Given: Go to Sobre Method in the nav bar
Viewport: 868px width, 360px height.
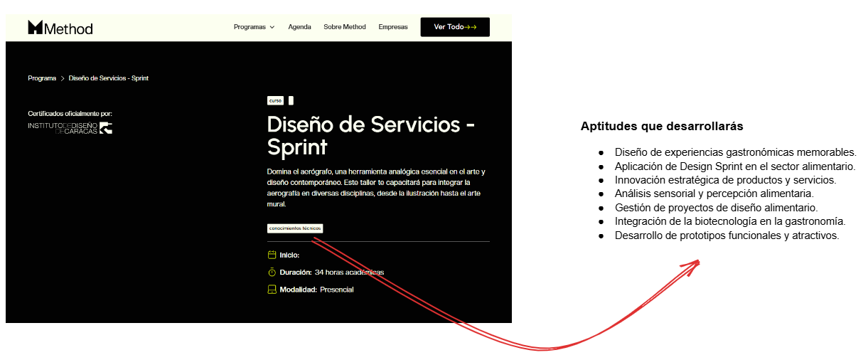Looking at the screenshot, I should pyautogui.click(x=345, y=27).
